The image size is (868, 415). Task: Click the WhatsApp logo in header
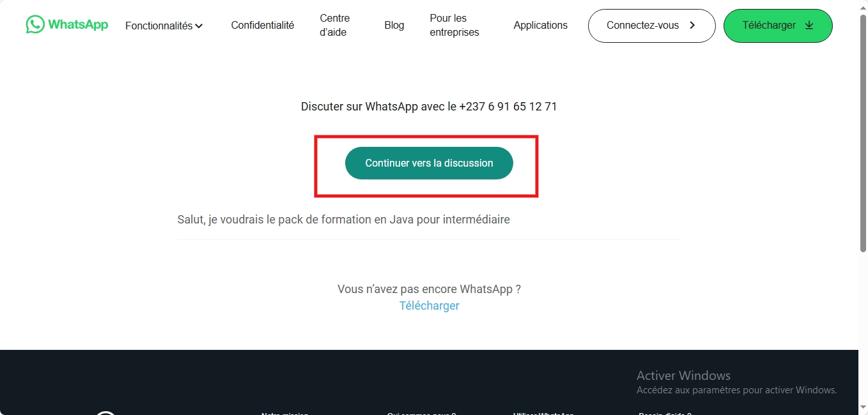coord(67,25)
